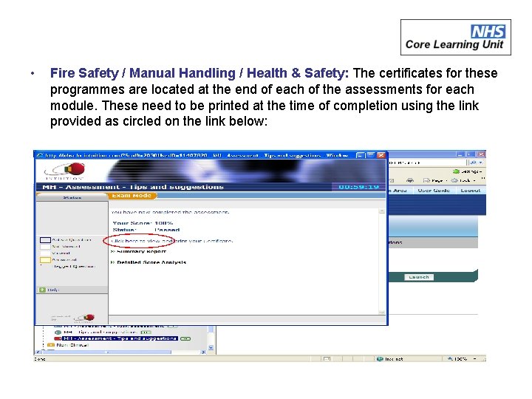Open the Tools menu in browser toolbar
This screenshot has width=532, height=399.
(463, 180)
